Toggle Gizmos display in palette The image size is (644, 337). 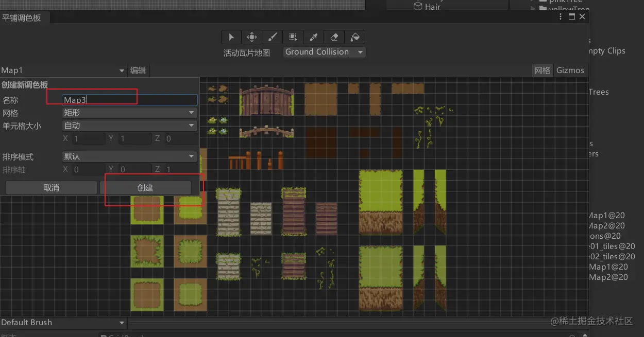point(570,70)
